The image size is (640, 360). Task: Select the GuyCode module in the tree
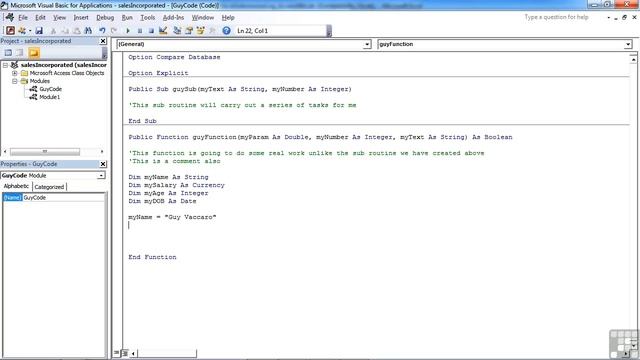pyautogui.click(x=51, y=89)
